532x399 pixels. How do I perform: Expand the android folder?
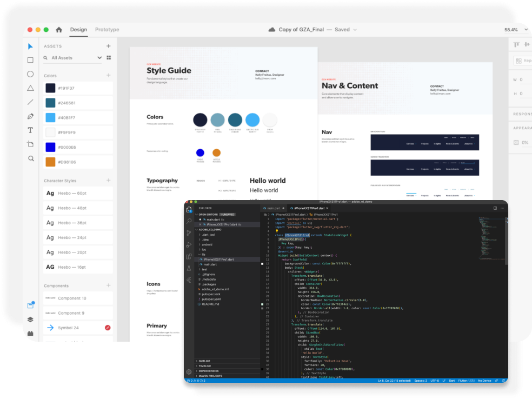[208, 244]
